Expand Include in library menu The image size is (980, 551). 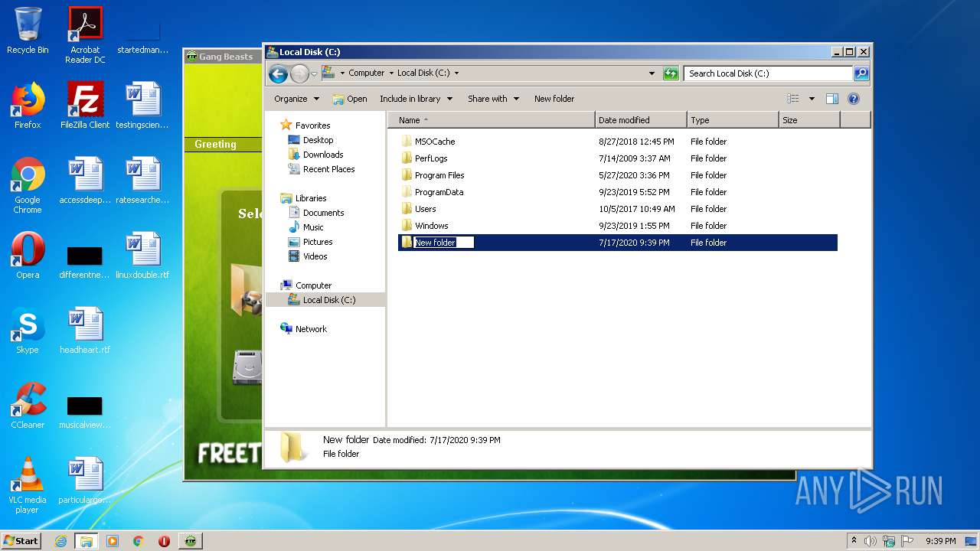416,99
